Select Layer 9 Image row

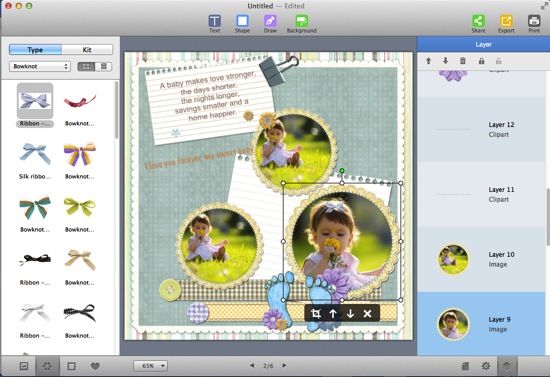(x=481, y=324)
